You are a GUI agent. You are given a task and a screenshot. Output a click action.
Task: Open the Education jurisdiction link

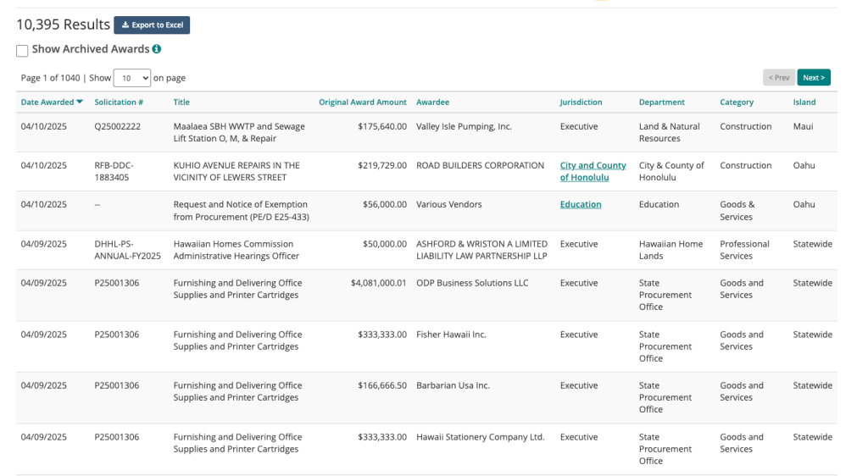[x=580, y=205]
